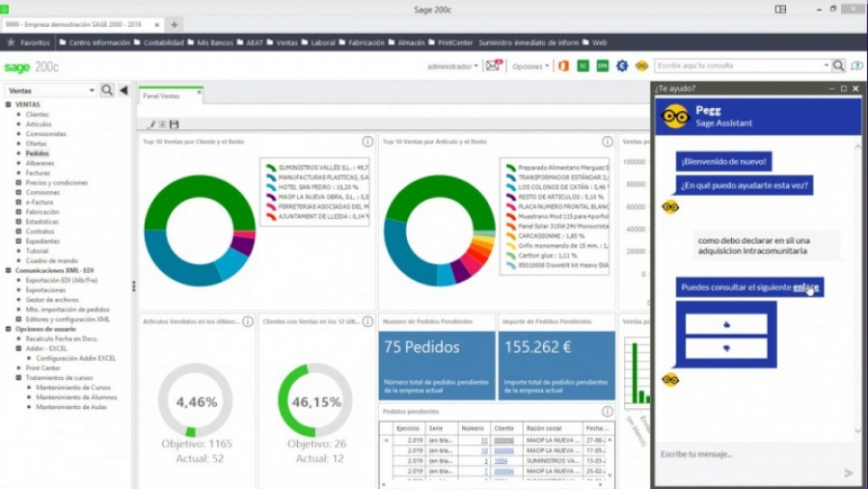Screen dimensions: 868x489
Task: Open Print Center tree item
Action: [43, 367]
